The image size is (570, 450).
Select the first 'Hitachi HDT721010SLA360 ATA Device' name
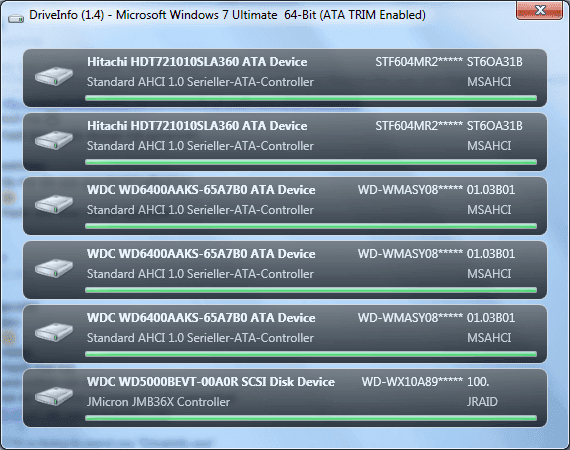[197, 62]
